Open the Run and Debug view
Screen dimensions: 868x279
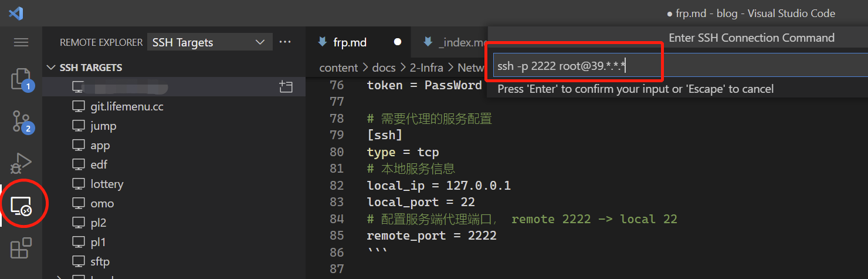[x=21, y=163]
